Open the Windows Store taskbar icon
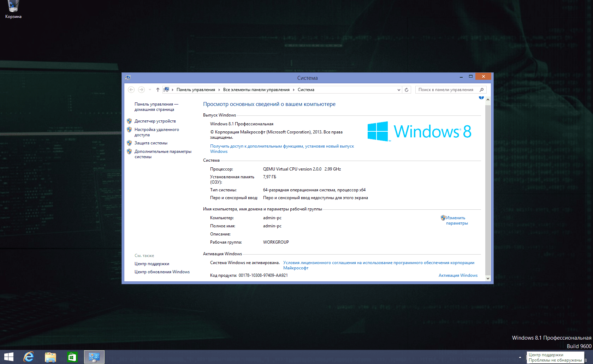The width and height of the screenshot is (593, 364). tap(72, 357)
